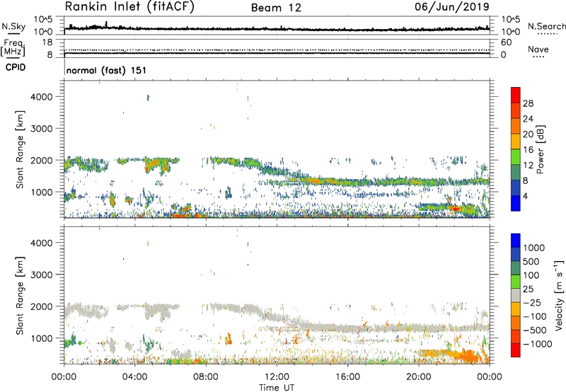Click the '60' tick on Nave axis

[x=507, y=42]
